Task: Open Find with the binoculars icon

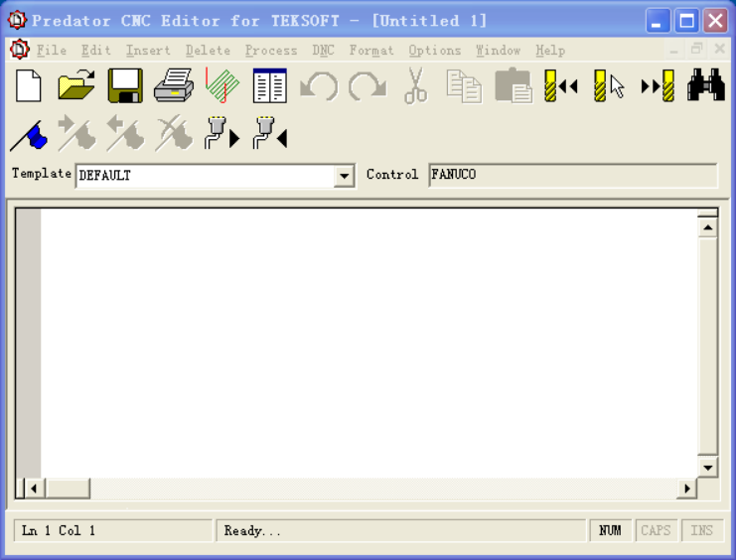Action: pos(706,86)
